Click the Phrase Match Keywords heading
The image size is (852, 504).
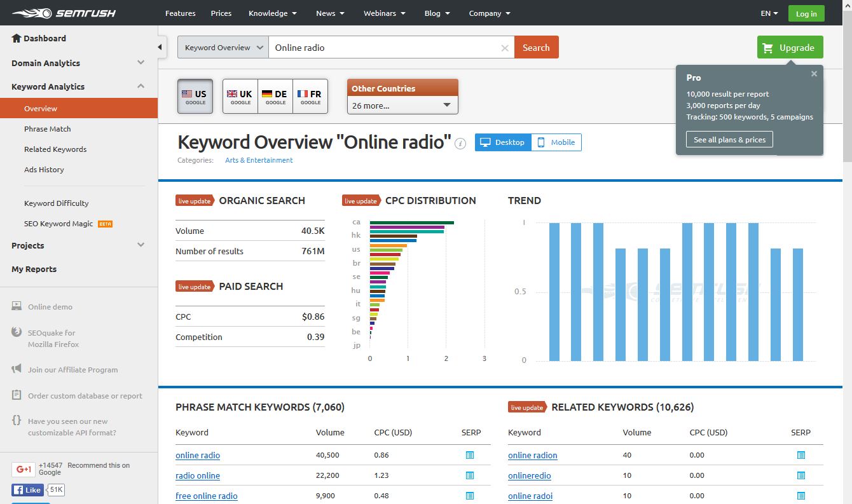point(260,407)
